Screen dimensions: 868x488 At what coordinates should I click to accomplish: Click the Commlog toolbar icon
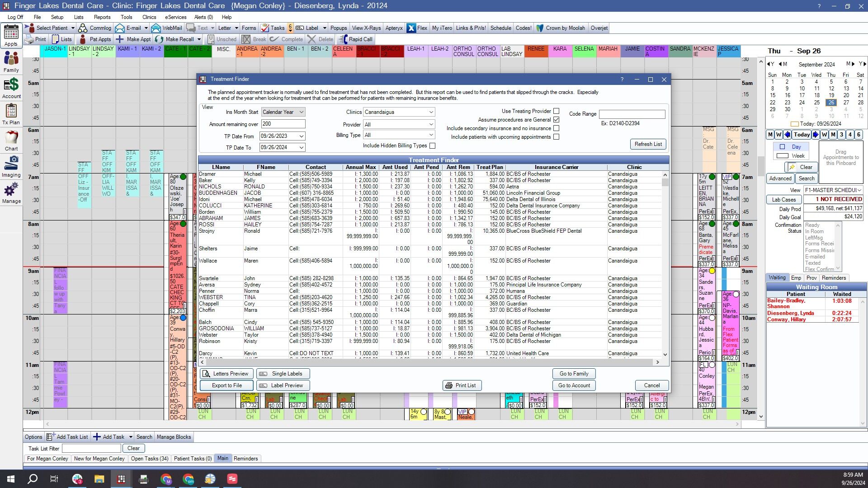click(x=94, y=28)
